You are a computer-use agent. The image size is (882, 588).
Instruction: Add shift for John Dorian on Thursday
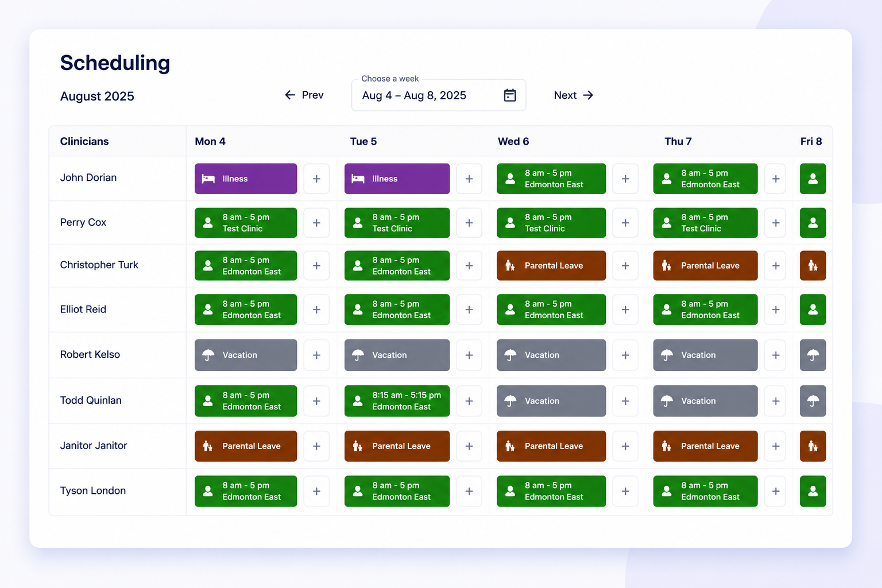pyautogui.click(x=776, y=179)
